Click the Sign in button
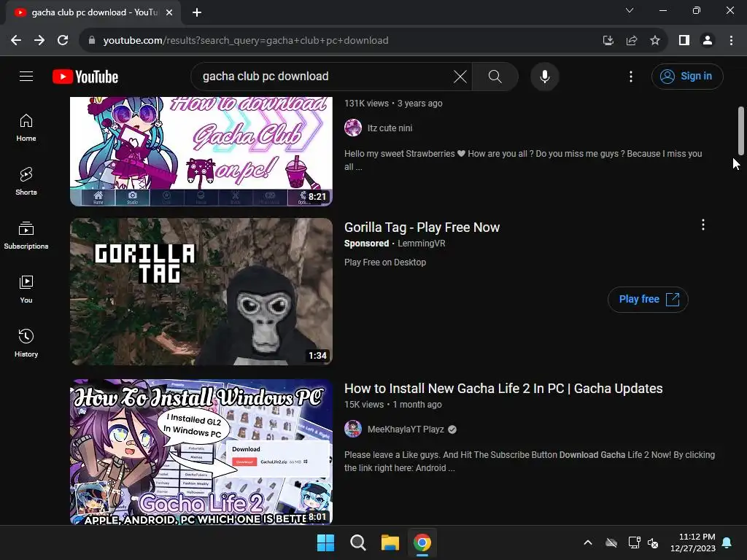This screenshot has width=747, height=560. (x=687, y=76)
